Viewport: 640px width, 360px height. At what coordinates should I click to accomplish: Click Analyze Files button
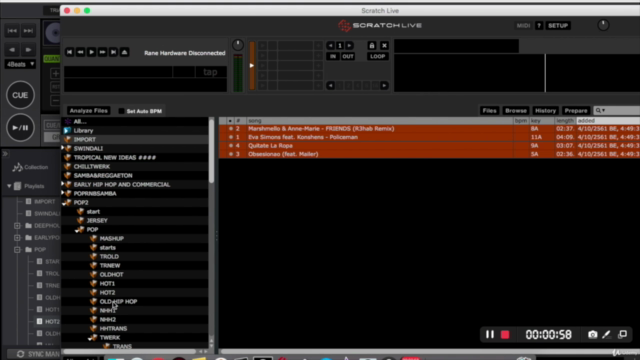point(89,111)
